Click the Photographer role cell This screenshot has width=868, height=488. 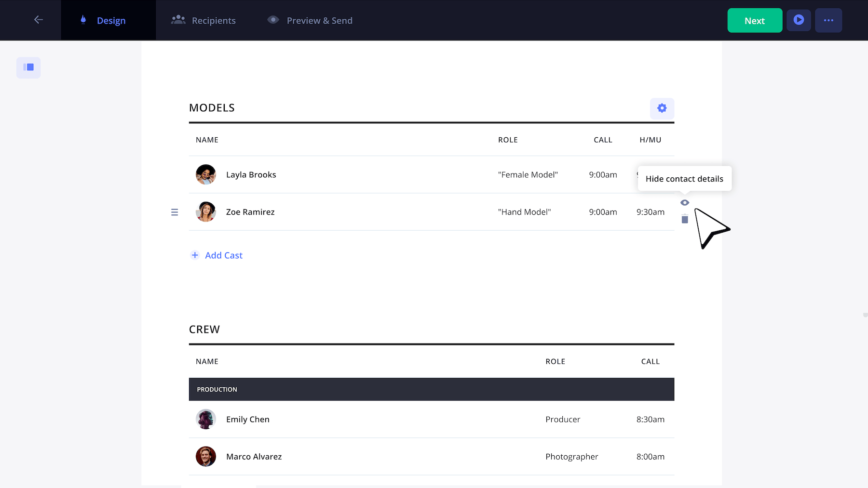571,456
